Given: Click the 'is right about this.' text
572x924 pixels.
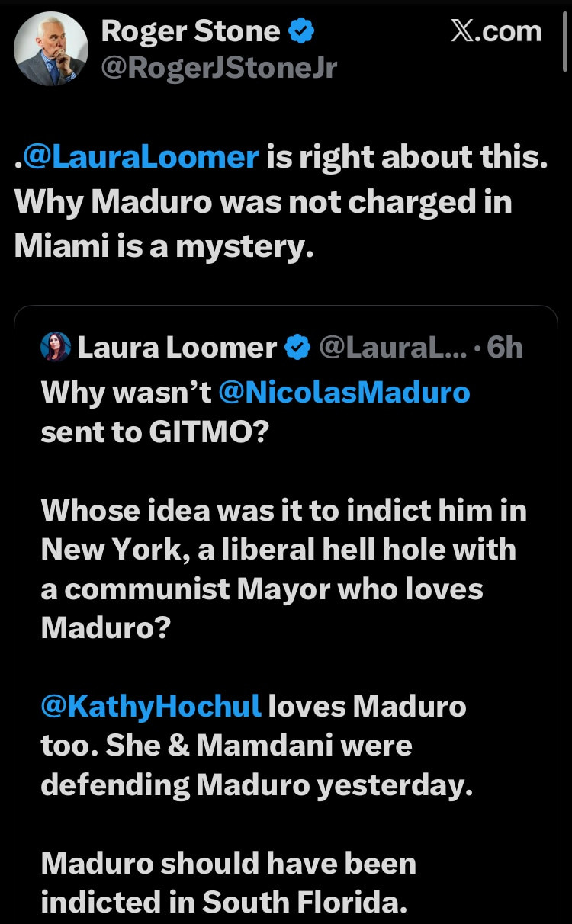Looking at the screenshot, I should [x=407, y=157].
